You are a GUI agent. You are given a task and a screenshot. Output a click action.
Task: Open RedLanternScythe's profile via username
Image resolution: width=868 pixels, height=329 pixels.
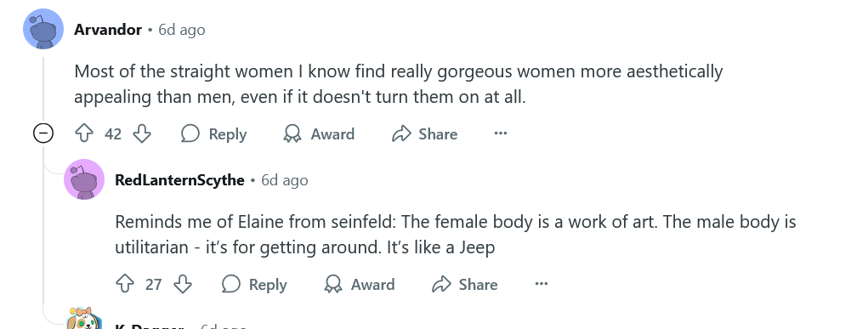point(180,180)
